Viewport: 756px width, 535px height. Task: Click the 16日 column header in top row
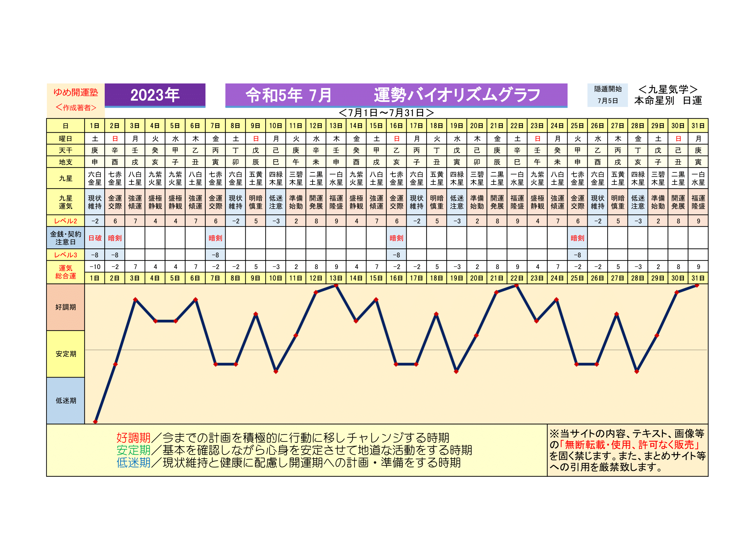click(396, 126)
